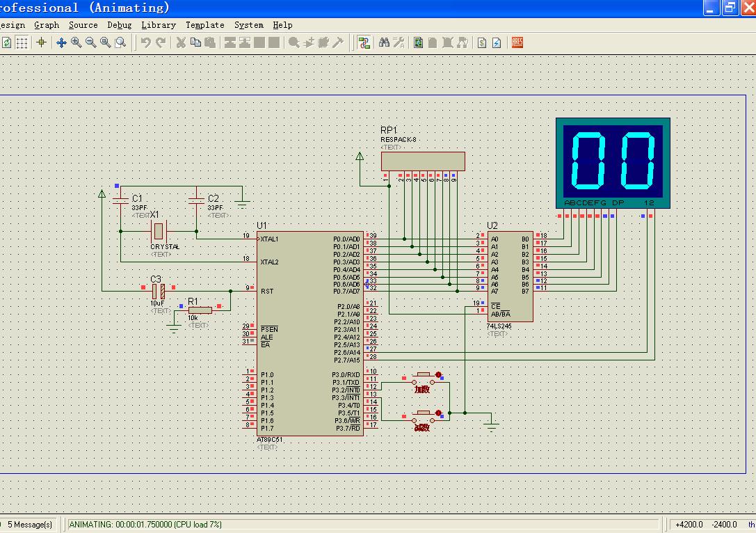Toggle the grid dots display
Image resolution: width=756 pixels, height=533 pixels.
tap(22, 42)
